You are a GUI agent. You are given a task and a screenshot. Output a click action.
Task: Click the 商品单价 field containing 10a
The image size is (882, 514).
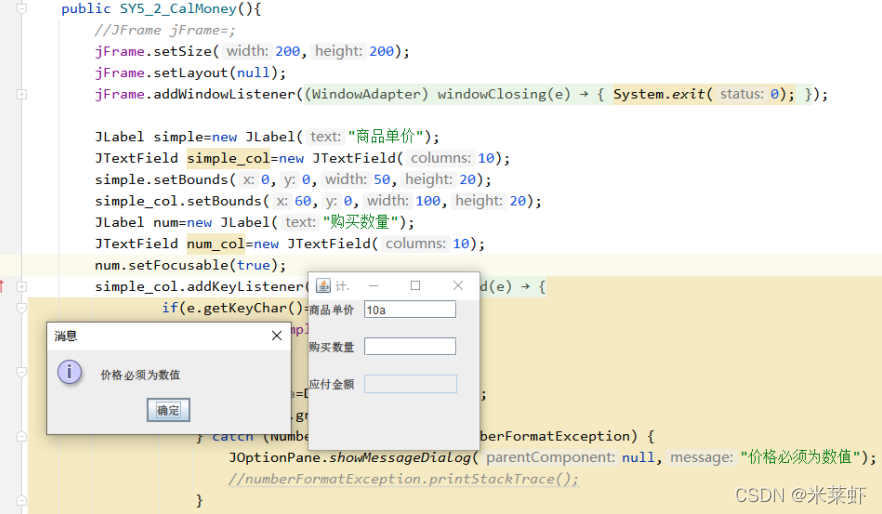click(x=410, y=309)
